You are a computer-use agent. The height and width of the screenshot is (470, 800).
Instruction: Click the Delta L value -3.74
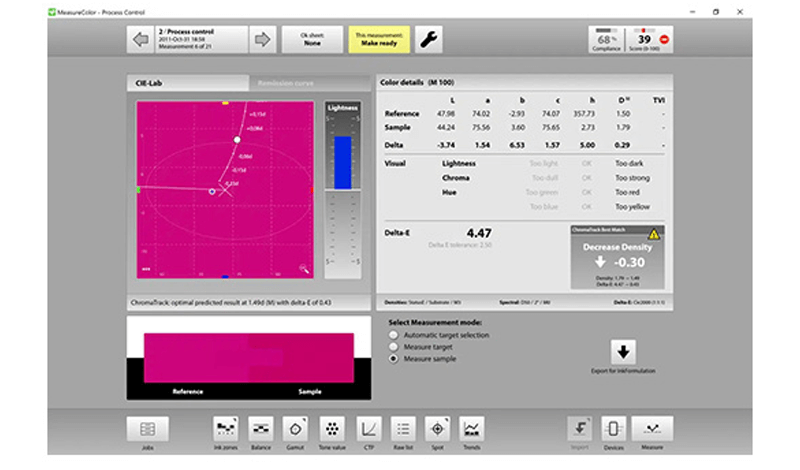[445, 145]
